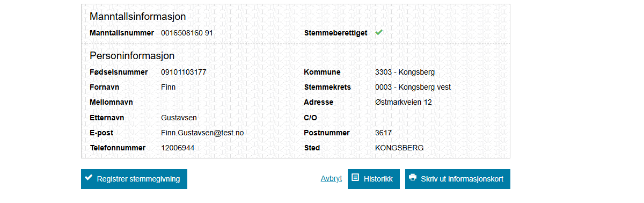
Task: Click the Manntallsinformasjon heading
Action: (x=137, y=17)
